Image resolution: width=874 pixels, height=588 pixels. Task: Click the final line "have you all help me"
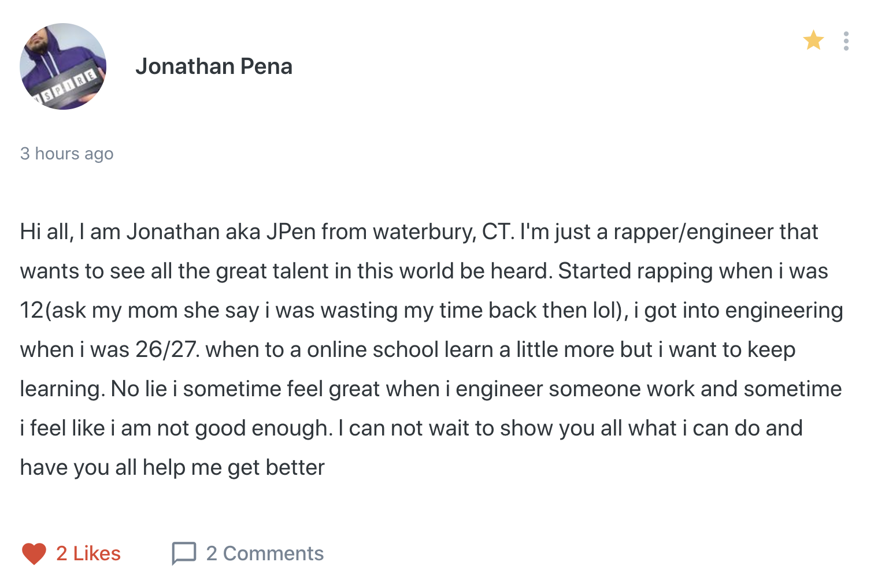point(172,467)
